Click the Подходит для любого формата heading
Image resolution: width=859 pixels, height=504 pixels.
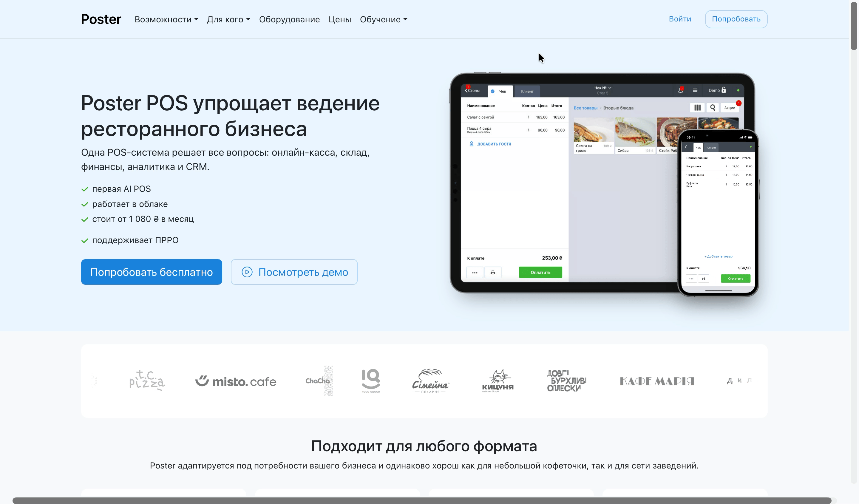[x=424, y=446]
